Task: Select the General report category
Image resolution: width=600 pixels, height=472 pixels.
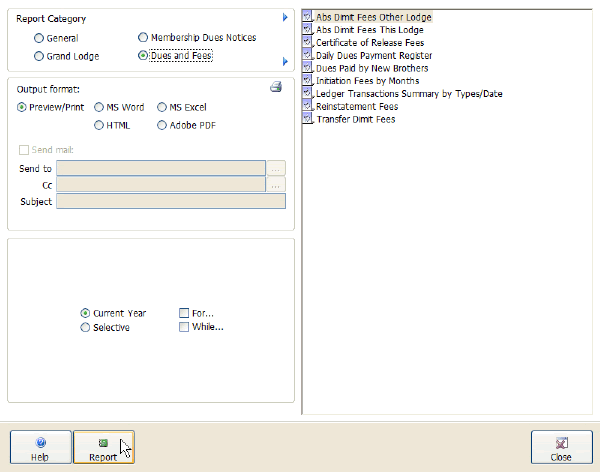Action: [39, 38]
